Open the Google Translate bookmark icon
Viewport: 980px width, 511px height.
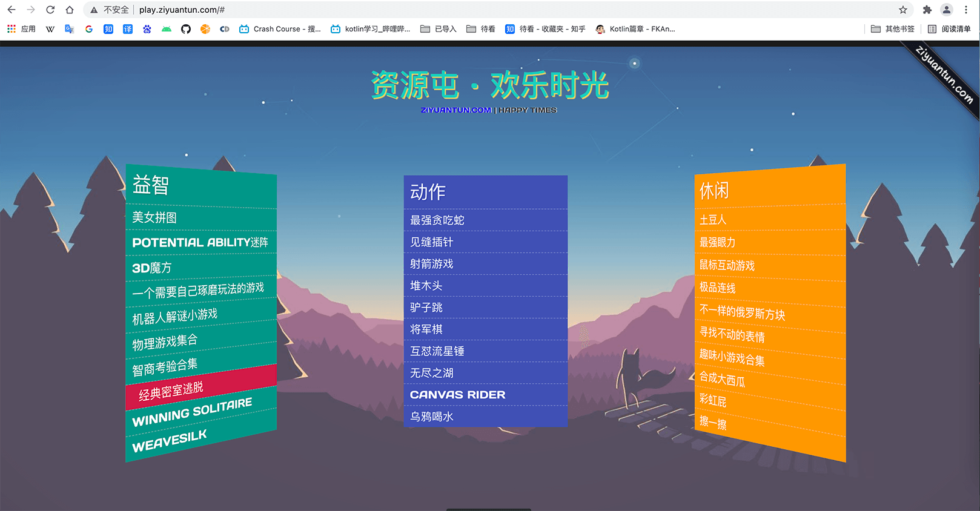70,29
